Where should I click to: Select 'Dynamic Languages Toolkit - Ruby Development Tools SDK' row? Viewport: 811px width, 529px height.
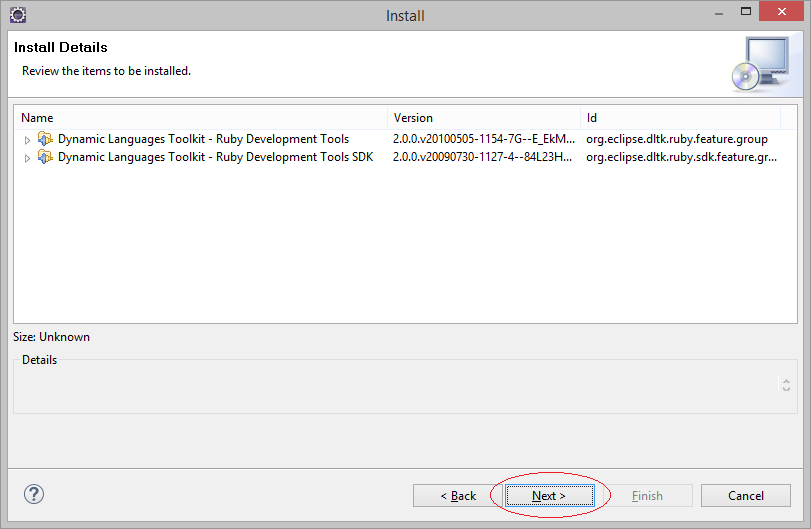pos(406,157)
